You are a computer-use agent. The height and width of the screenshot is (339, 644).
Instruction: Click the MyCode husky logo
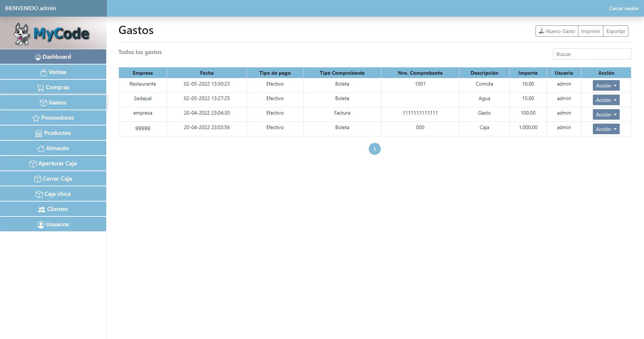pos(22,34)
